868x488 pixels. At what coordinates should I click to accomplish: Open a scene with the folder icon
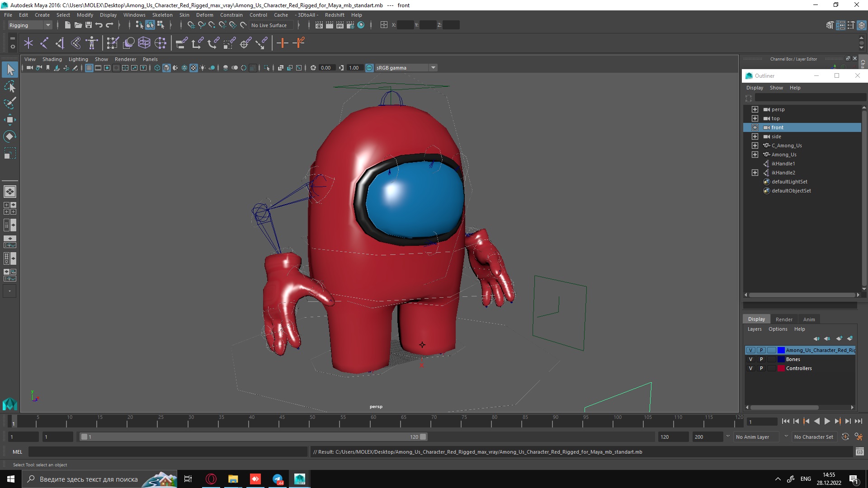tap(78, 25)
